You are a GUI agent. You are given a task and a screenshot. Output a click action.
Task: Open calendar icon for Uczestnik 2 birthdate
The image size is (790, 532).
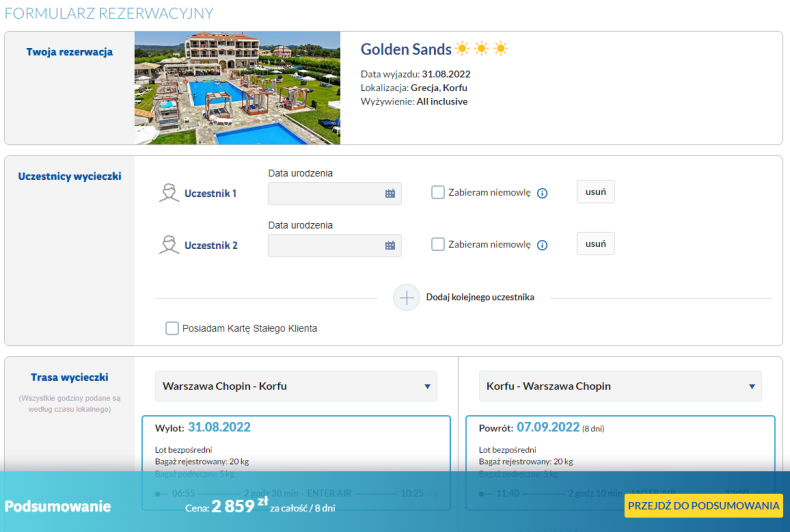390,245
